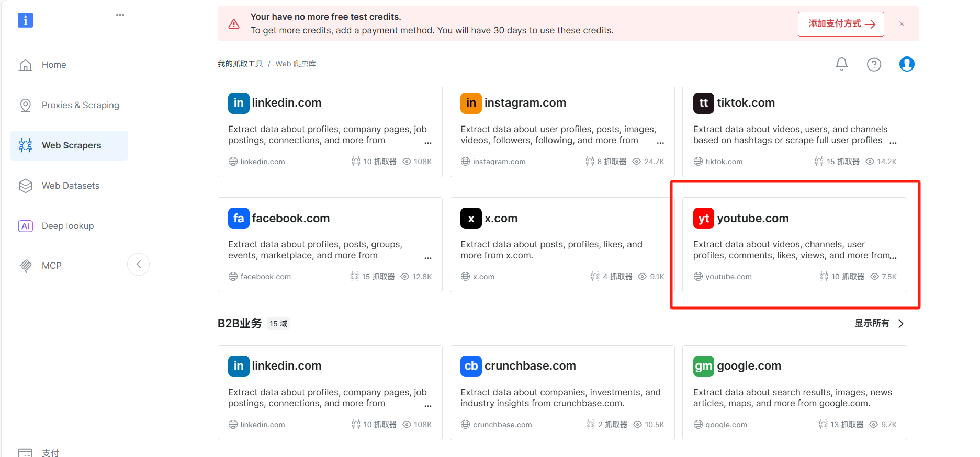Open the help question-mark icon
The image size is (980, 457).
click(x=874, y=64)
